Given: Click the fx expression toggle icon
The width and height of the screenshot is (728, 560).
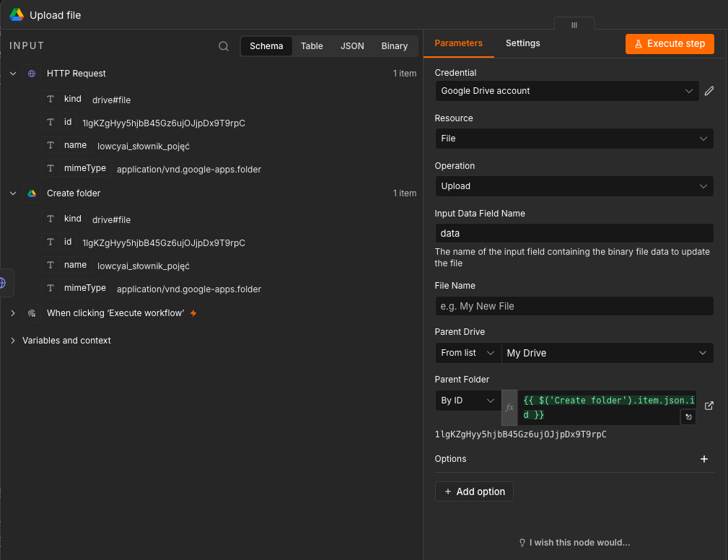Looking at the screenshot, I should [509, 407].
